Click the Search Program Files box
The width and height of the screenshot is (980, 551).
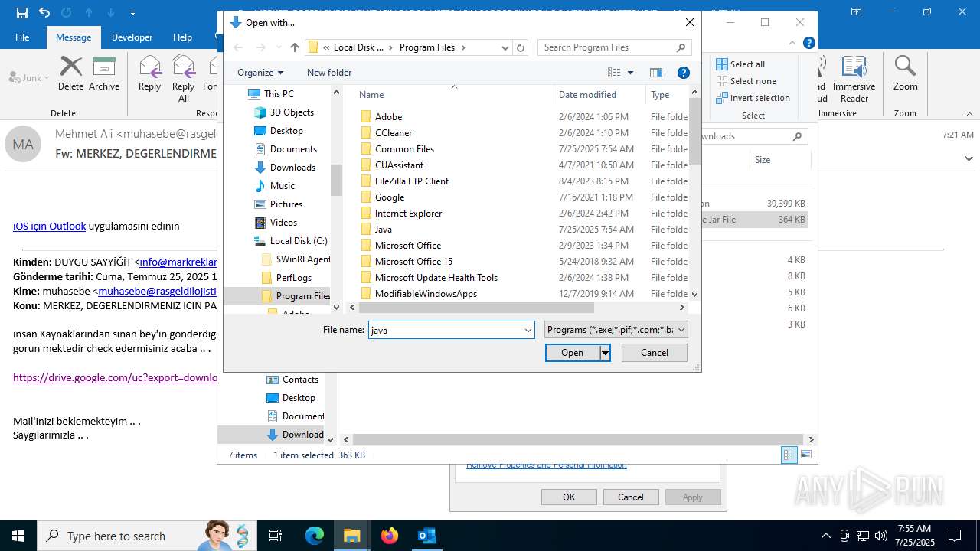click(x=614, y=47)
